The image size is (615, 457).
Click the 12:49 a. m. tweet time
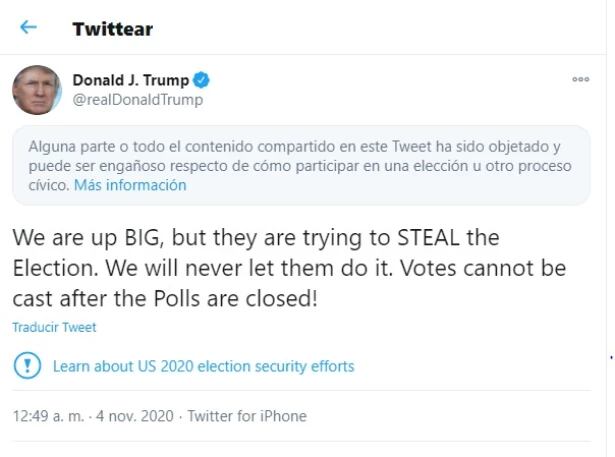pos(47,416)
